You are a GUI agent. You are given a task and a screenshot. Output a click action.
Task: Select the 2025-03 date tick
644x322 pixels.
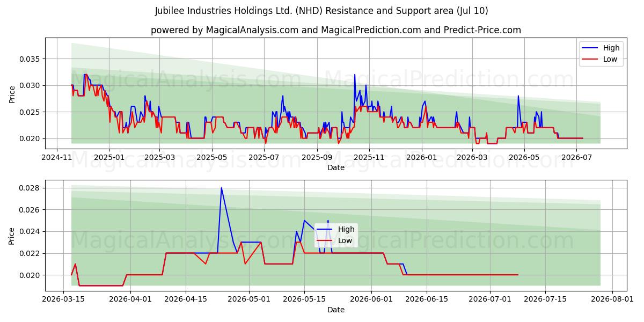point(159,157)
